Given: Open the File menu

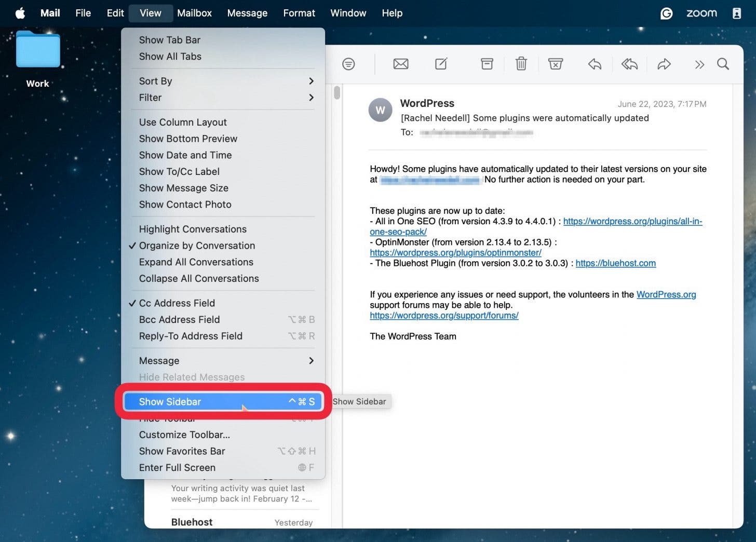Looking at the screenshot, I should (x=83, y=13).
